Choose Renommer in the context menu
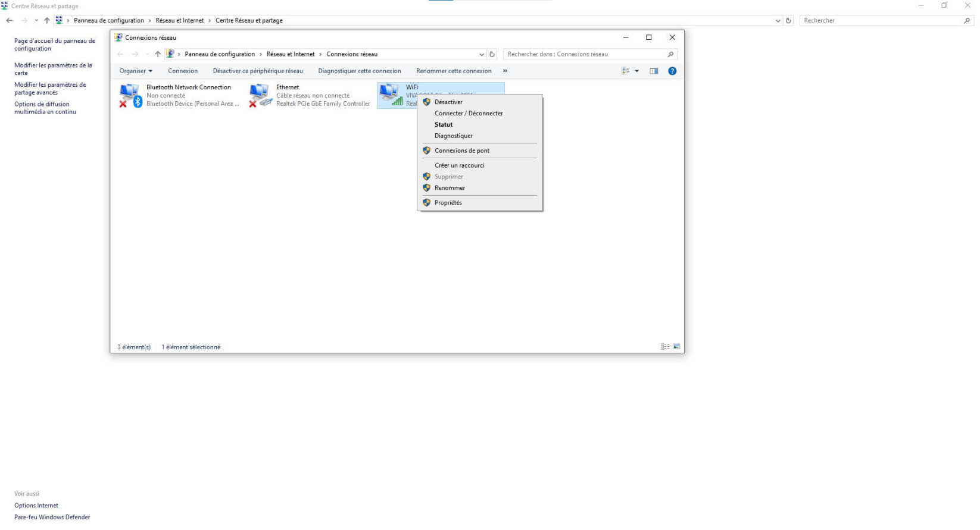This screenshot has height=530, width=980. coord(480,188)
